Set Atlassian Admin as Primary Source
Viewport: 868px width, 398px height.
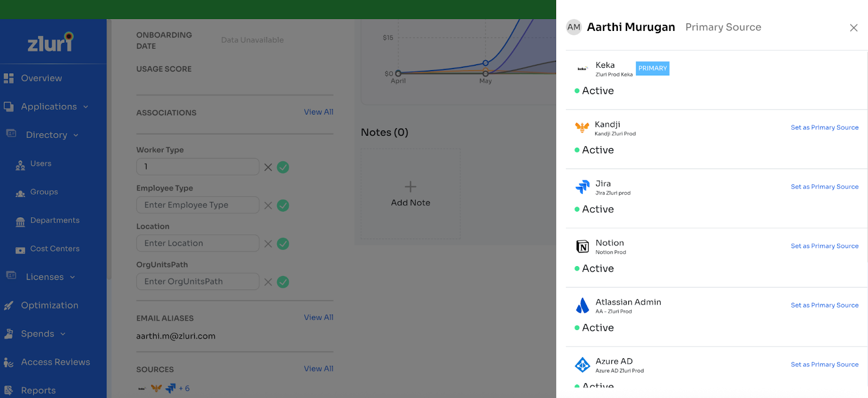coord(825,305)
